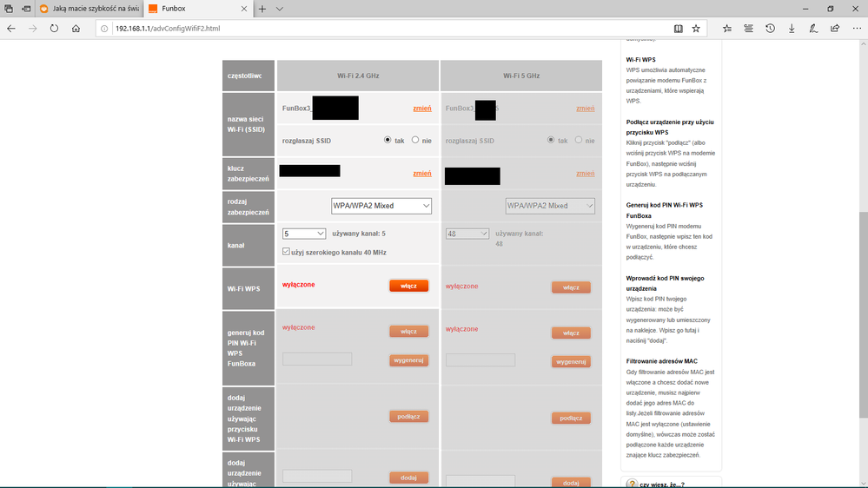Click 'zmień' link for 2.4 GHz SSID
This screenshot has height=488, width=868.
pos(421,109)
